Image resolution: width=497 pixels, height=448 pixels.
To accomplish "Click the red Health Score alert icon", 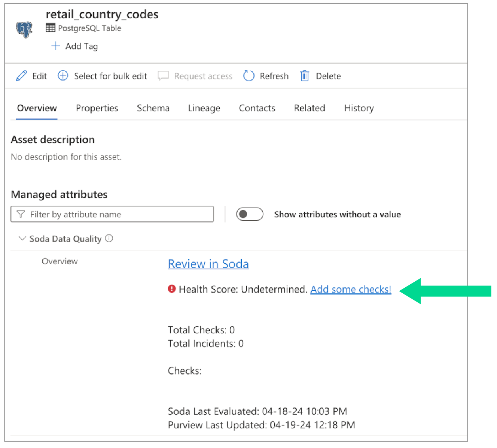I will coord(172,289).
